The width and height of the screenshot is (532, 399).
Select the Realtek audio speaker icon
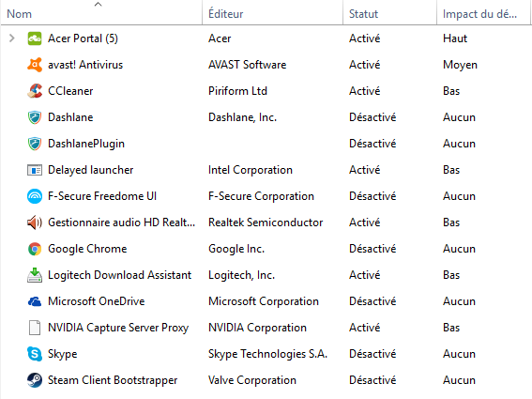[x=35, y=223]
